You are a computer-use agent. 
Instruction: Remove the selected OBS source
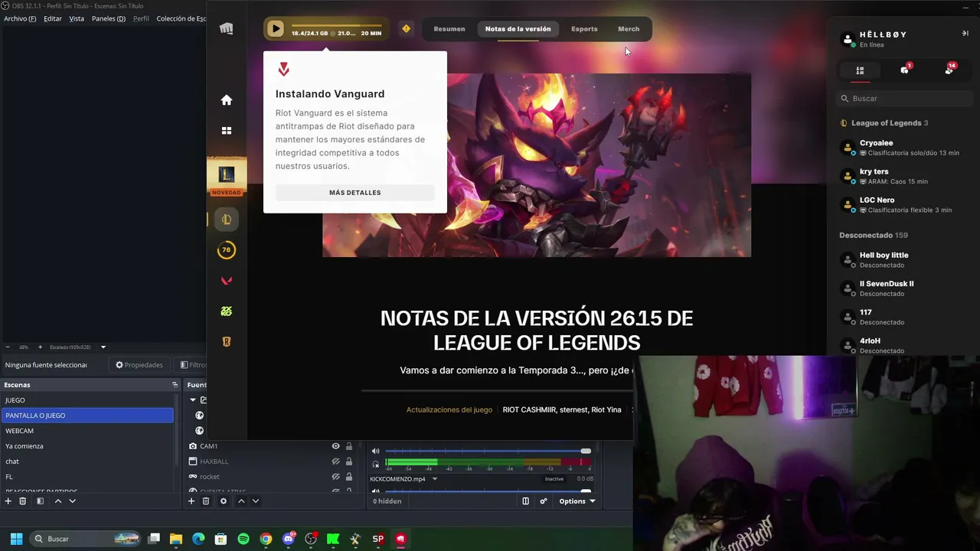point(206,501)
